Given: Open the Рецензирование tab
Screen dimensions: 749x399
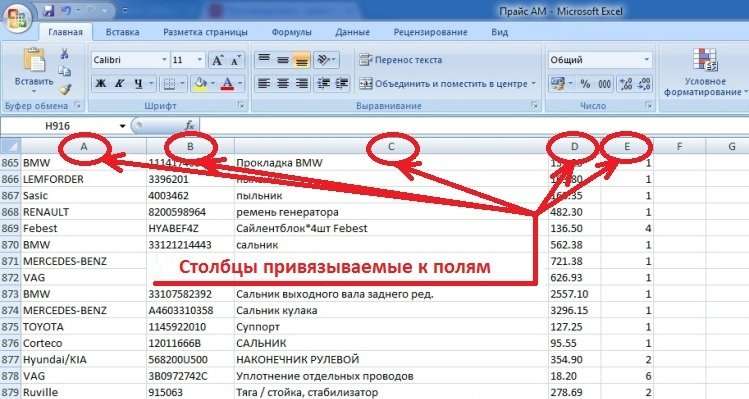Looking at the screenshot, I should click(x=430, y=32).
